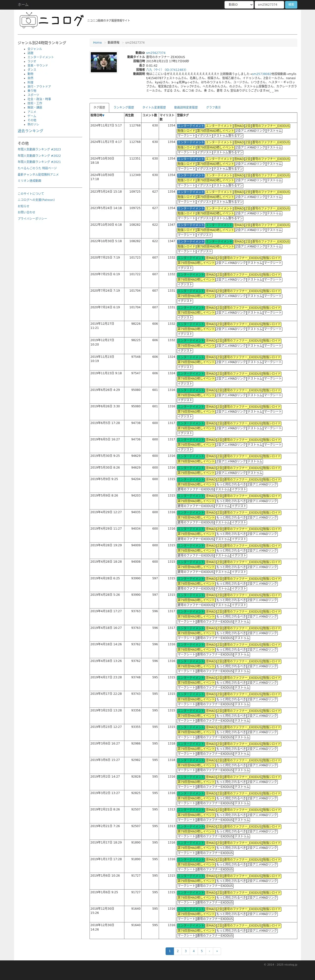Click the last page » arrow
The image size is (315, 980).
(217, 951)
